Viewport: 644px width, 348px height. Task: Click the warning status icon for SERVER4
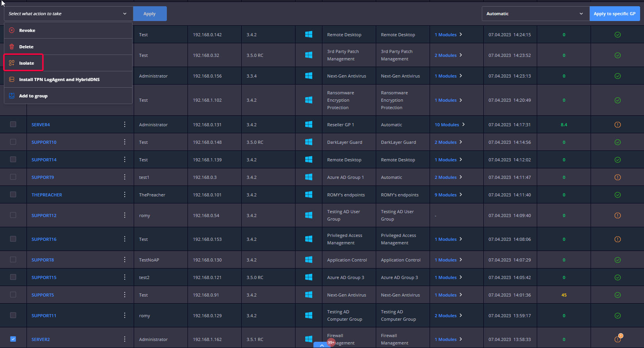(617, 125)
